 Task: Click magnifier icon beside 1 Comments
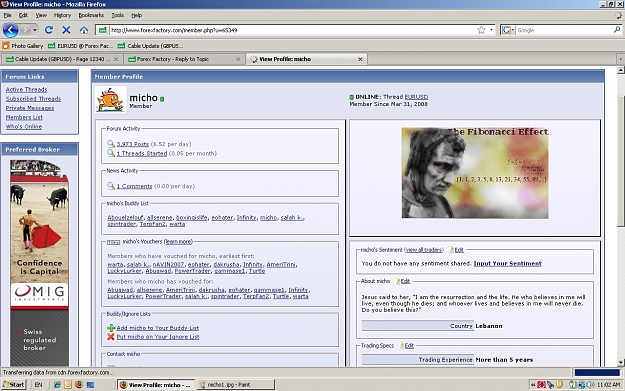(x=111, y=185)
